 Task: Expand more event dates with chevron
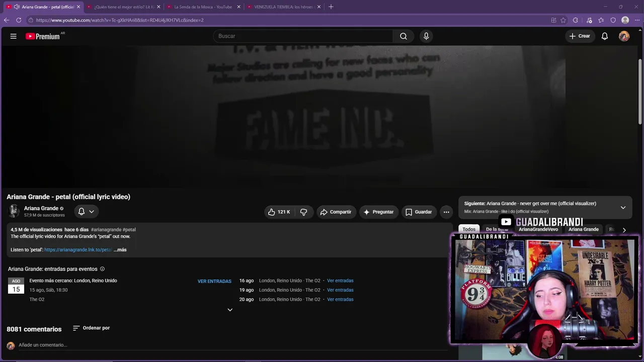pos(230,310)
